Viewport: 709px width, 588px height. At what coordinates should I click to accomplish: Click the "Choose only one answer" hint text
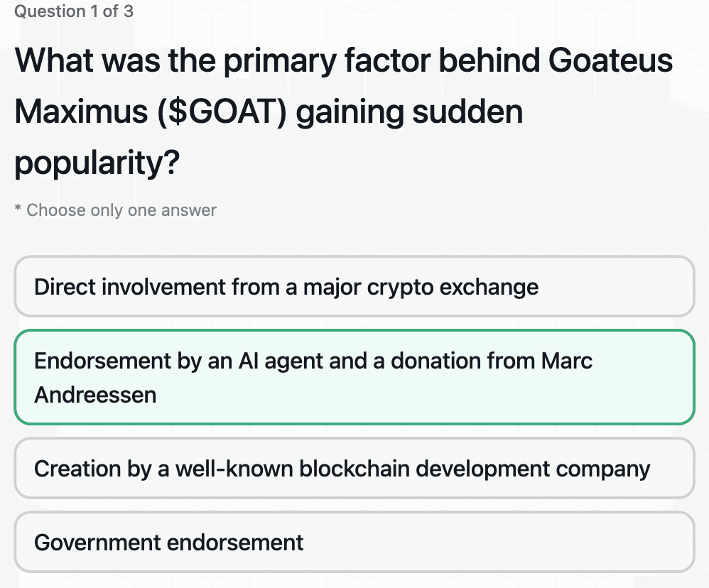coord(114,209)
